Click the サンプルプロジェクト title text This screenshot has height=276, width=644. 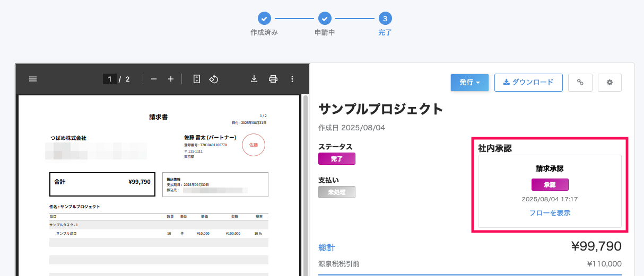click(x=381, y=109)
